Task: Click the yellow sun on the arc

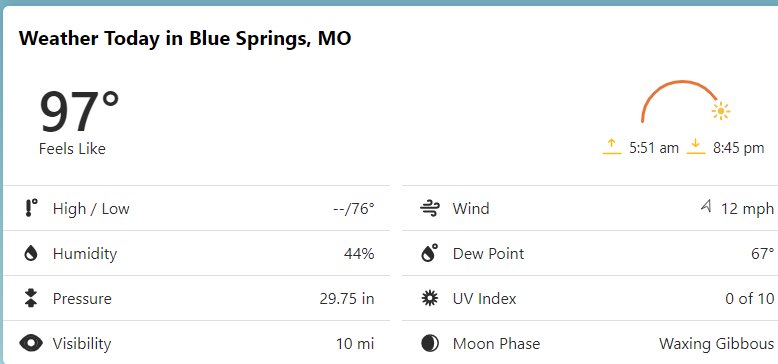Action: coord(720,111)
